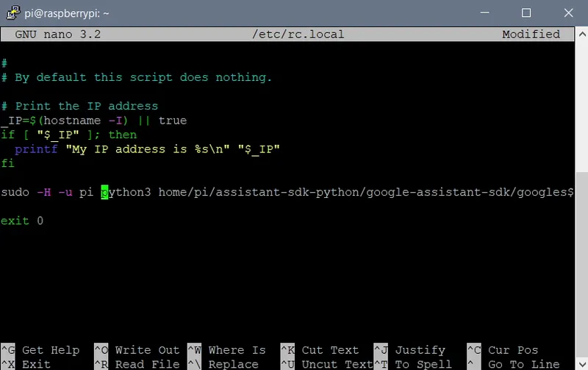Click the '_IP=$(hostname -I) || true' line
Screen dimensions: 588x370
[x=94, y=121]
